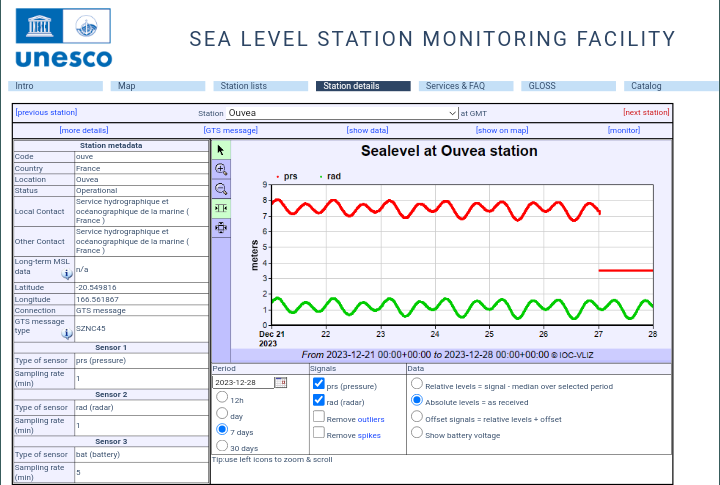Viewport: 720px width, 485px height.
Task: Enable Remove outliers checkbox
Action: 319,416
